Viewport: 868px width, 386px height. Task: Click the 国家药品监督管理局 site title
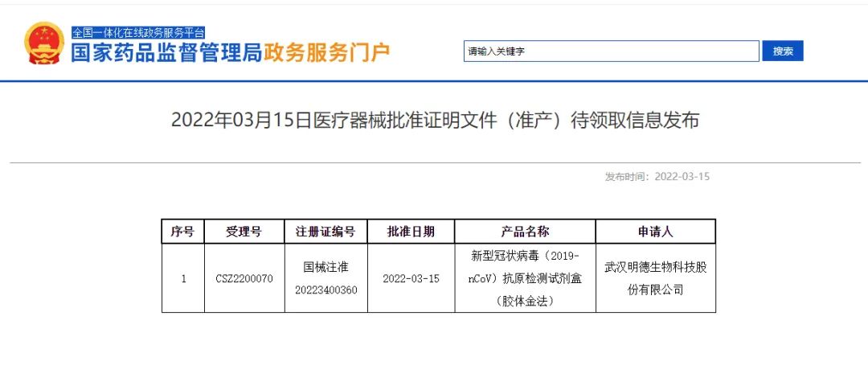(167, 54)
